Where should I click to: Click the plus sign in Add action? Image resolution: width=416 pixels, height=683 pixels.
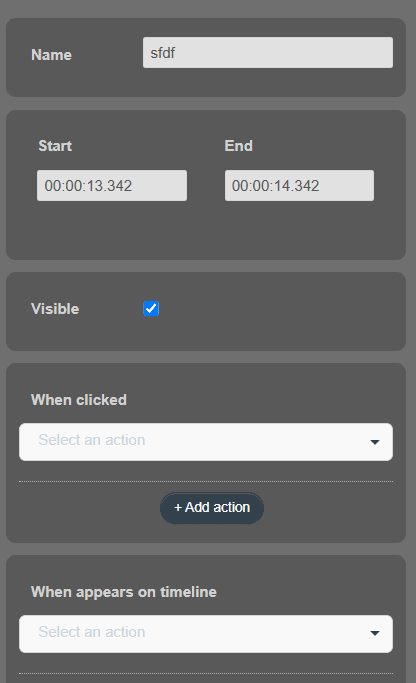click(x=178, y=507)
